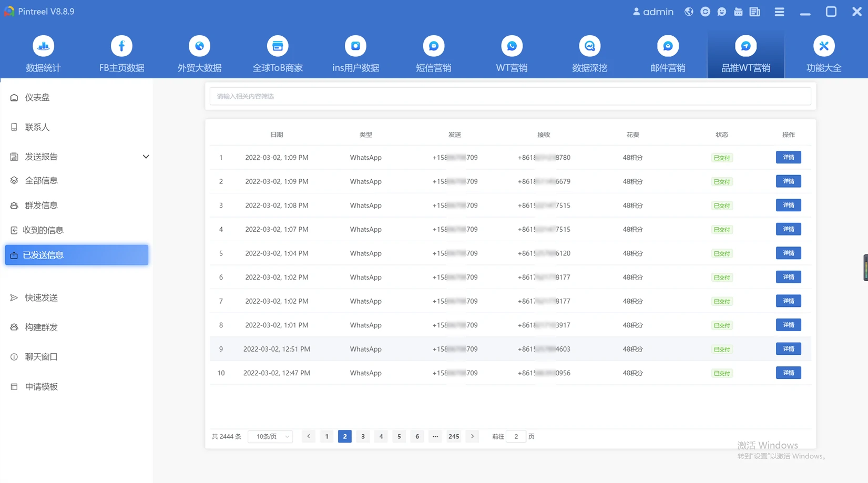
Task: Click the go-to page number box
Action: [x=516, y=437]
